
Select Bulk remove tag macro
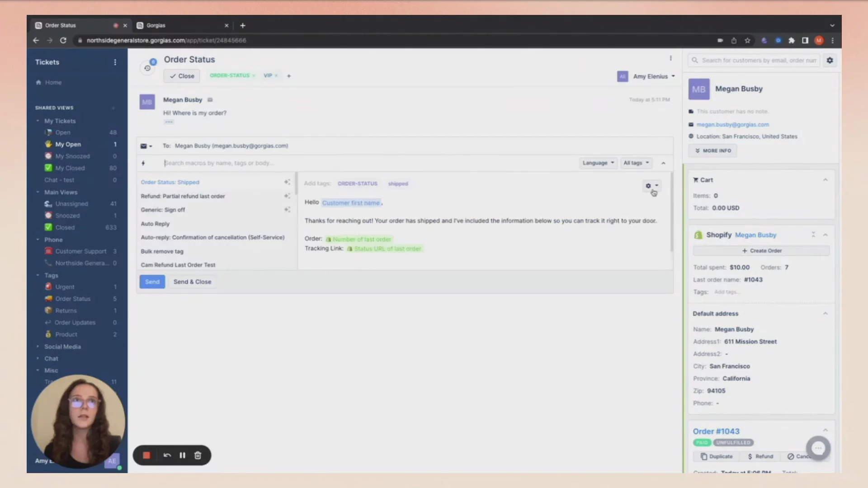click(162, 251)
